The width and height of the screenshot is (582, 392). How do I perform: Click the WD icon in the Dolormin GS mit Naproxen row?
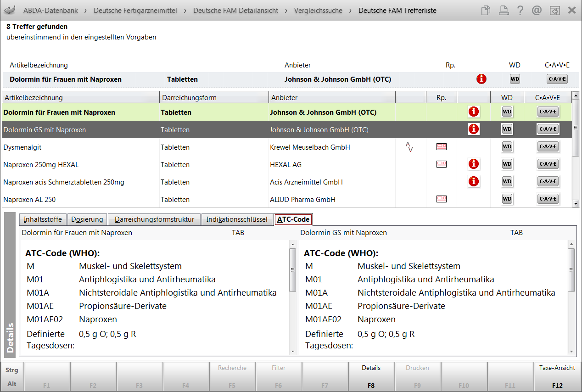(x=507, y=129)
